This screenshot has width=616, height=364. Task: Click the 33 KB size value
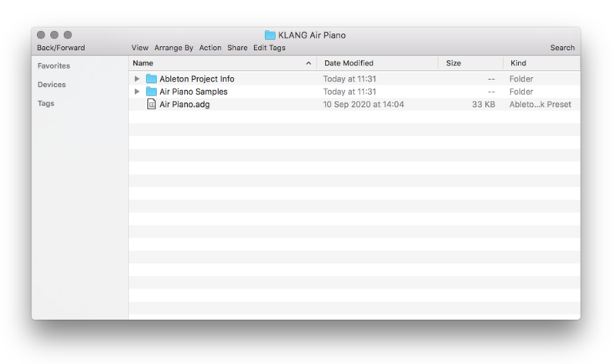point(484,105)
